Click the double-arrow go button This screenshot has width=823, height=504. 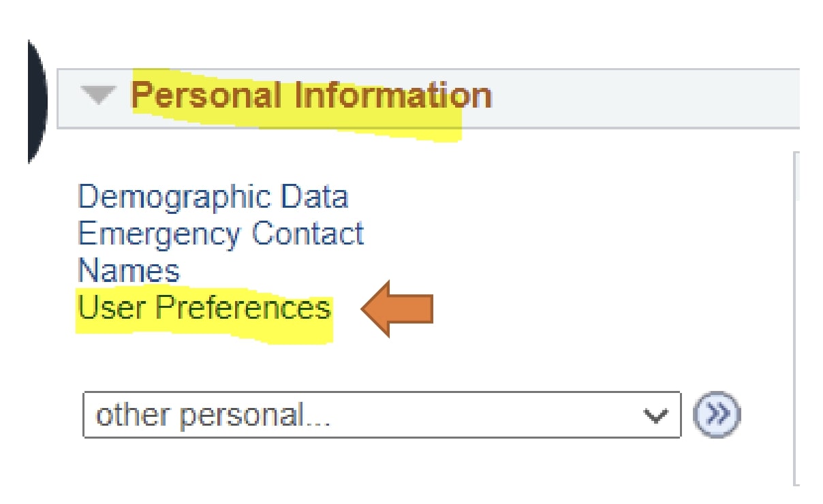click(x=716, y=414)
